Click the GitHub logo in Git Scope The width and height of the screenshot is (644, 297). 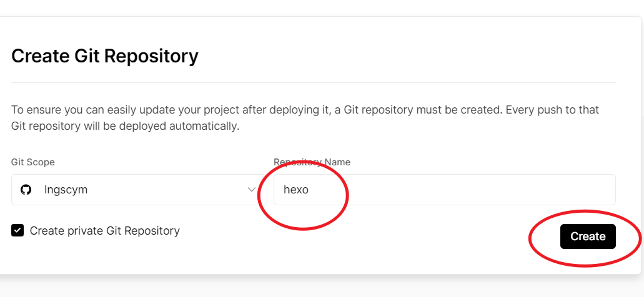[x=26, y=190]
